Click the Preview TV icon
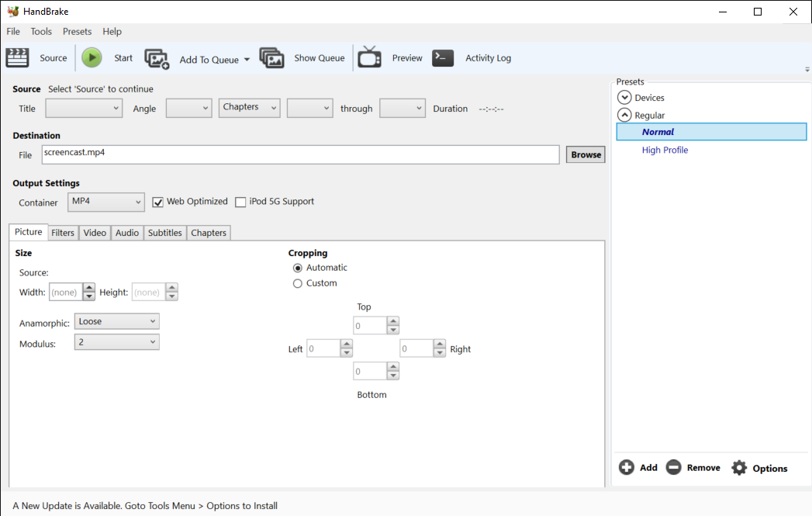The height and width of the screenshot is (516, 812). [x=369, y=57]
